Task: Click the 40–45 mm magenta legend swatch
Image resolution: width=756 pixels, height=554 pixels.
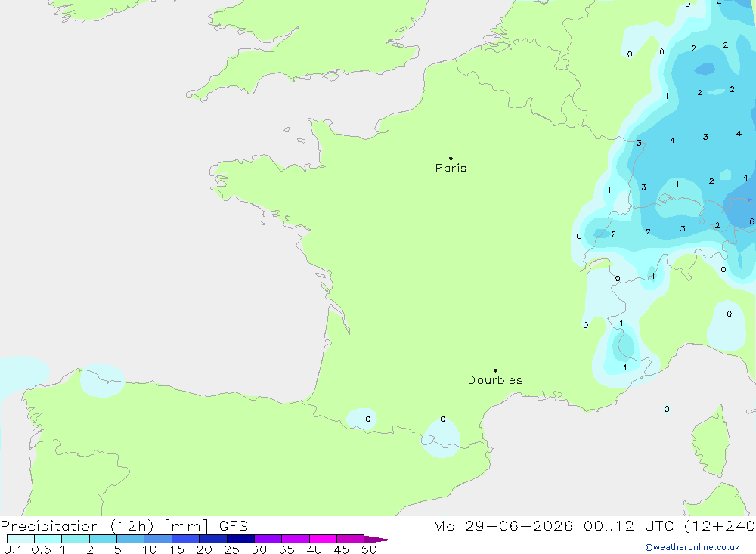Action: click(323, 539)
